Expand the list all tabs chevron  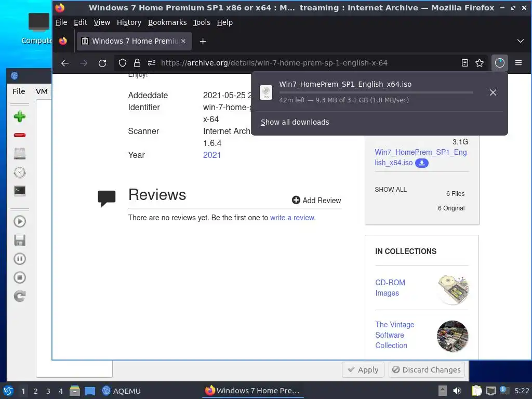pos(521,41)
